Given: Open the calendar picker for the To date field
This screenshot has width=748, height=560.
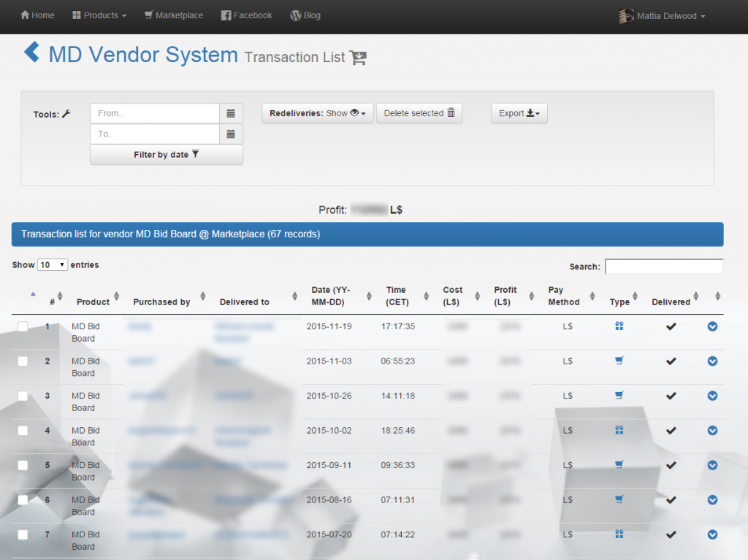Looking at the screenshot, I should (232, 134).
